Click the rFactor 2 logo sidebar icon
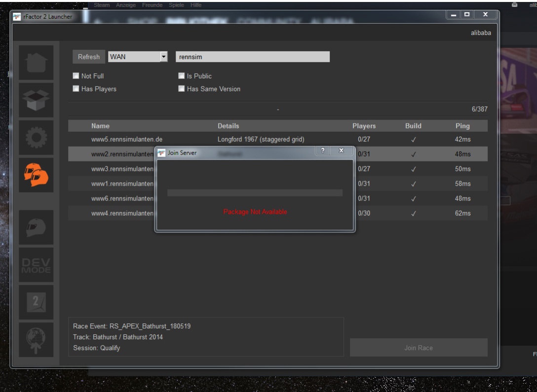The image size is (537, 392). (36, 302)
